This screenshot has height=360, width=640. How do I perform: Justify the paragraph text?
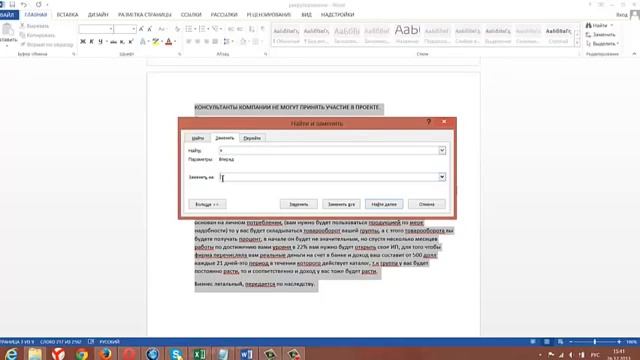[x=215, y=42]
